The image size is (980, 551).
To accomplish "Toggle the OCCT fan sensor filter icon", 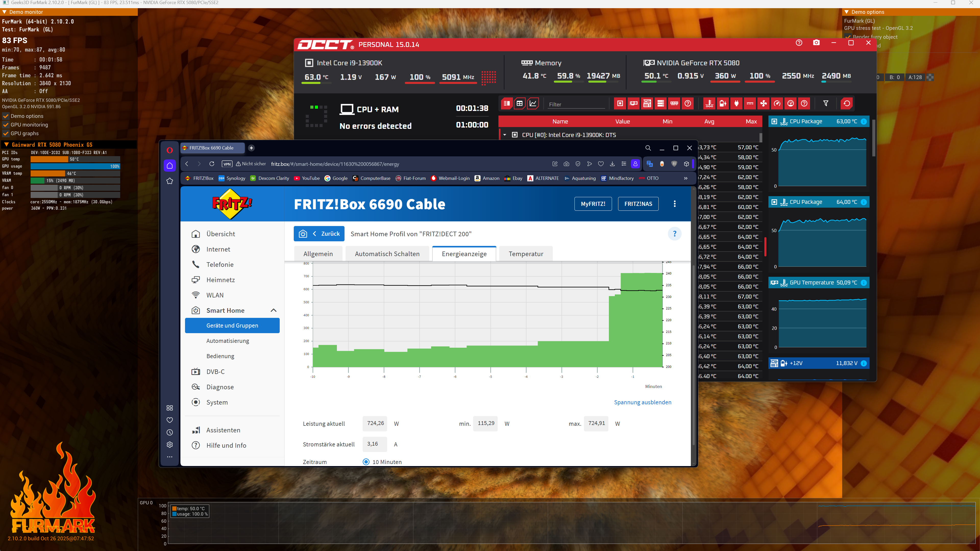I will point(763,103).
